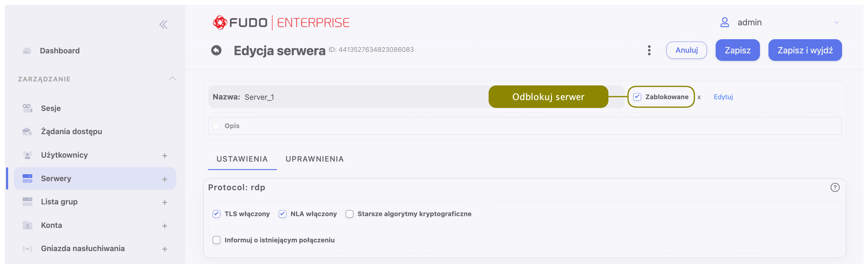Viewport: 868px width, 271px height.
Task: Click the Edytuj link
Action: (723, 97)
